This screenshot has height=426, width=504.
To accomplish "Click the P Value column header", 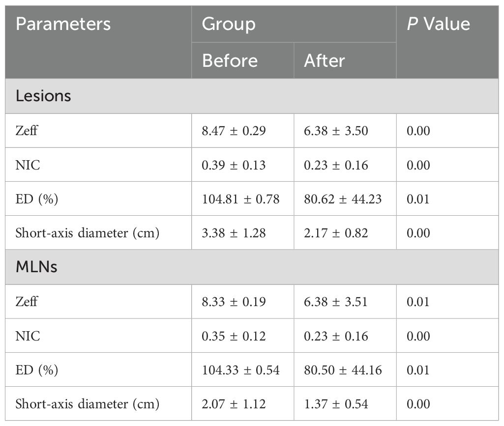I will (439, 24).
